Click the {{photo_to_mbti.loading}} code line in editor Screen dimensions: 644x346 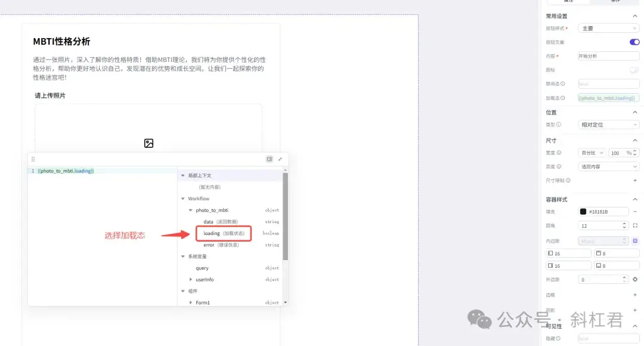point(66,171)
